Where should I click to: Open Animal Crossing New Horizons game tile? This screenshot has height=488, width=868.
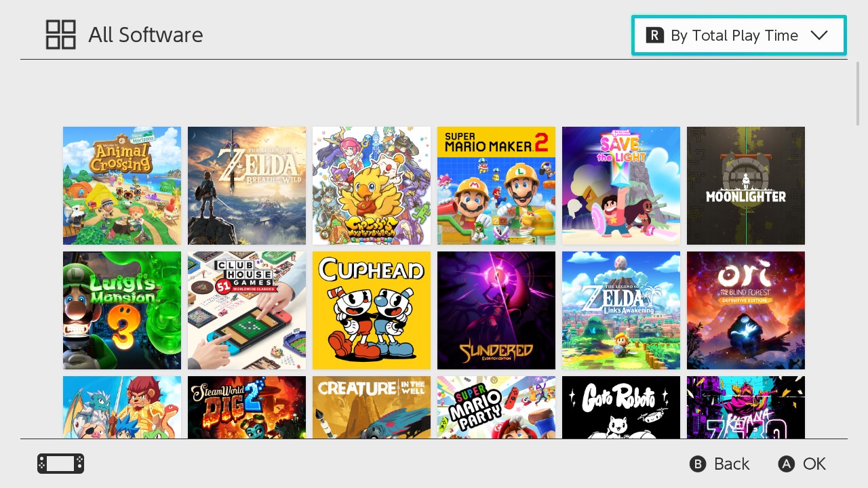(x=122, y=186)
